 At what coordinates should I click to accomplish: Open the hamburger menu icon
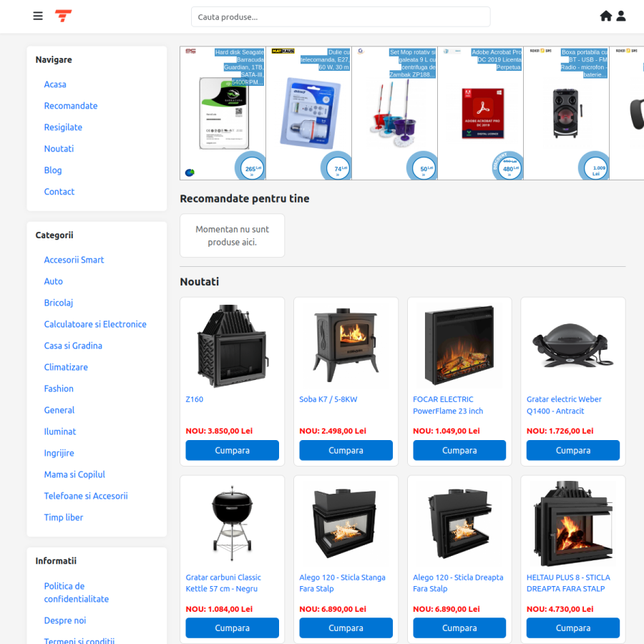pos(38,16)
